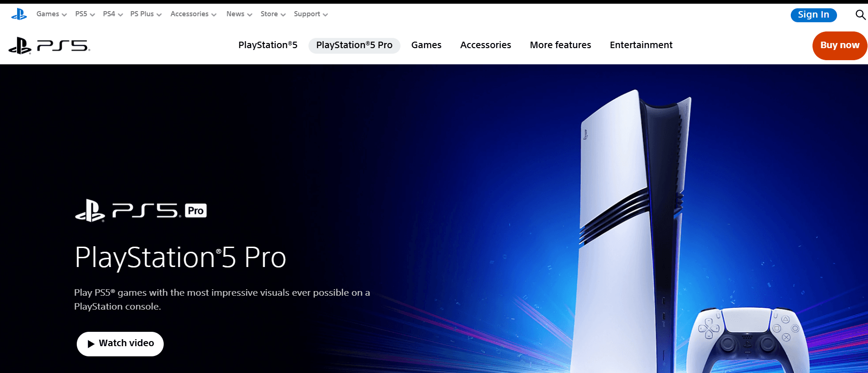The height and width of the screenshot is (373, 868).
Task: Open the Accessories dropdown in top bar
Action: 193,14
